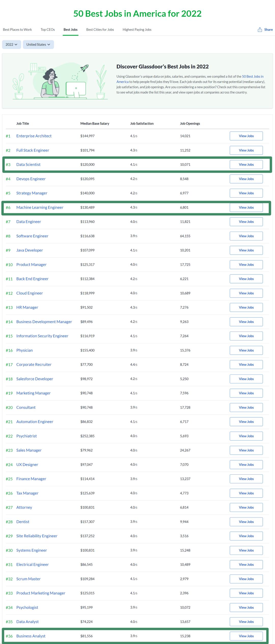View jobs for Machine Learning Engineer
The width and height of the screenshot is (275, 644).
pyautogui.click(x=246, y=208)
